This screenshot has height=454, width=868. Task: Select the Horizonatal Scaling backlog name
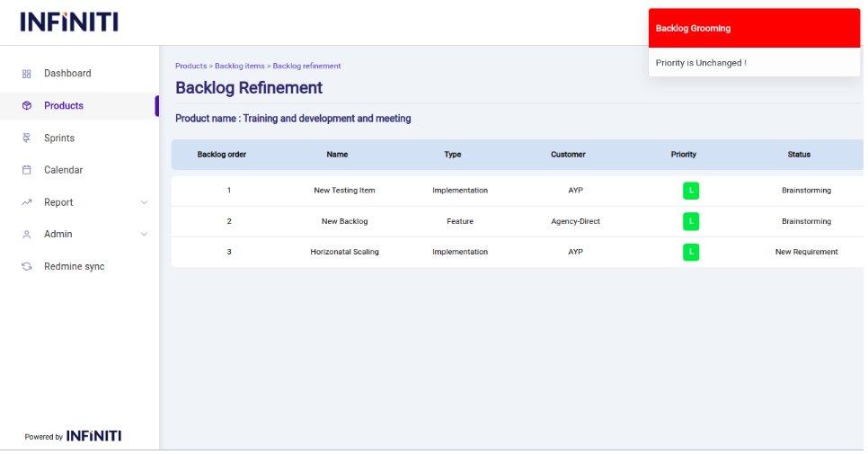[x=344, y=252]
